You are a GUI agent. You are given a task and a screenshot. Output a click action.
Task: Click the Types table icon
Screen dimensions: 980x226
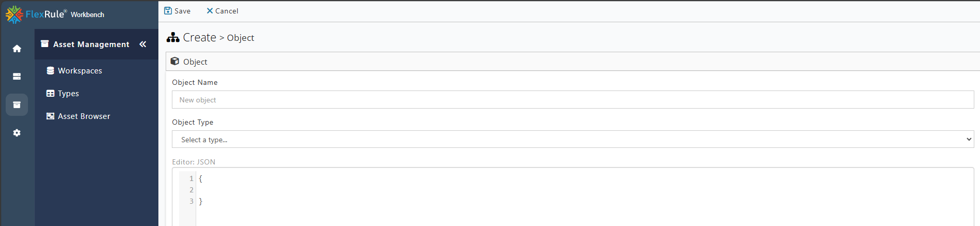coord(50,94)
